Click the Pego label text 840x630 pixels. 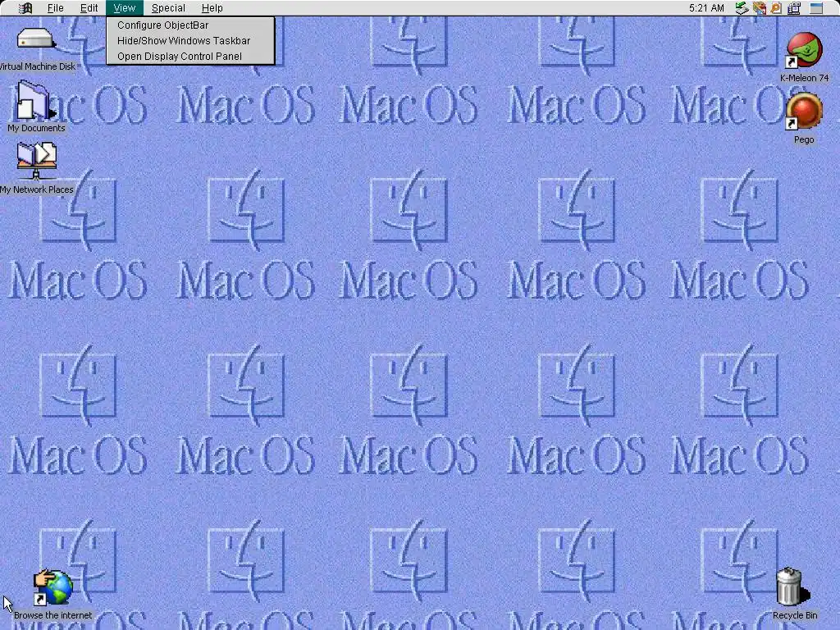coord(804,139)
